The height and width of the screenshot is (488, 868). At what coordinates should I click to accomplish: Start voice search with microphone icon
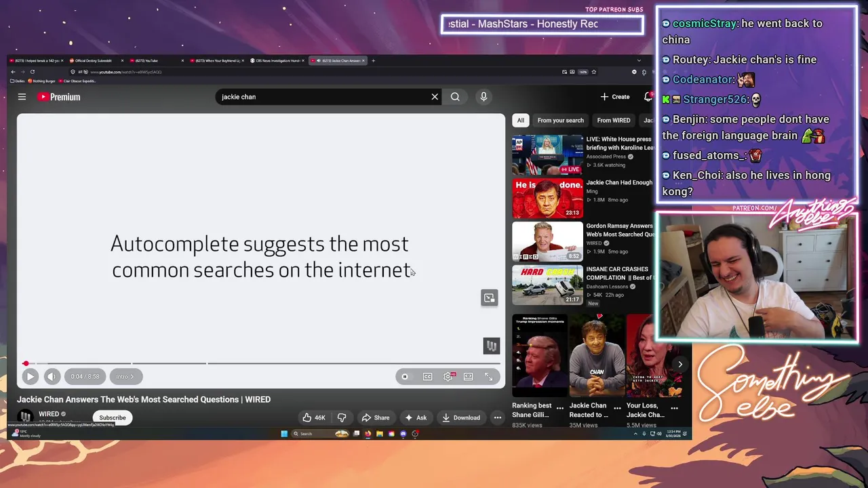pos(484,97)
